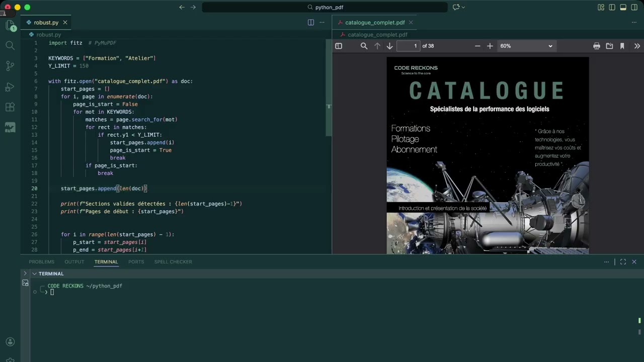Screen dimensions: 644x362
Task: Switch to the PORTS panel tab
Action: point(136,261)
